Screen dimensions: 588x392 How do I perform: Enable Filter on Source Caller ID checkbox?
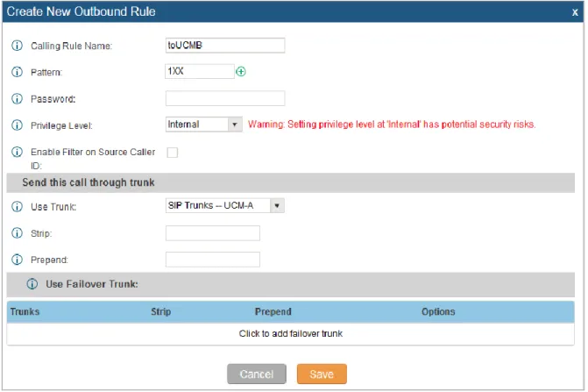173,153
